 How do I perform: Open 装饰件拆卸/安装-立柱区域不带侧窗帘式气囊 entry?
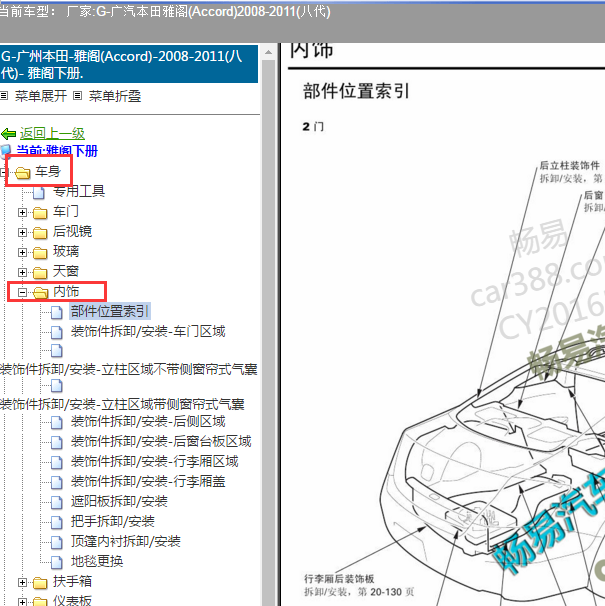point(129,369)
